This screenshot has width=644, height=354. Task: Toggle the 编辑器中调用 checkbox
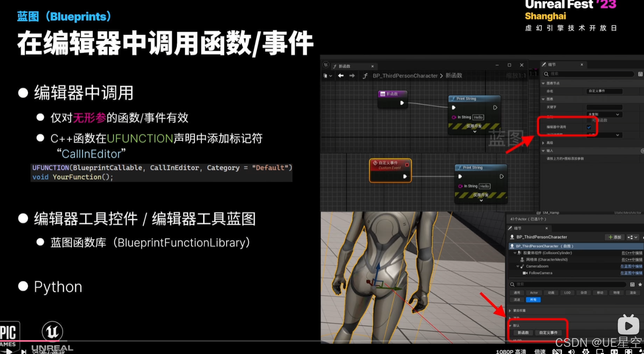[589, 127]
